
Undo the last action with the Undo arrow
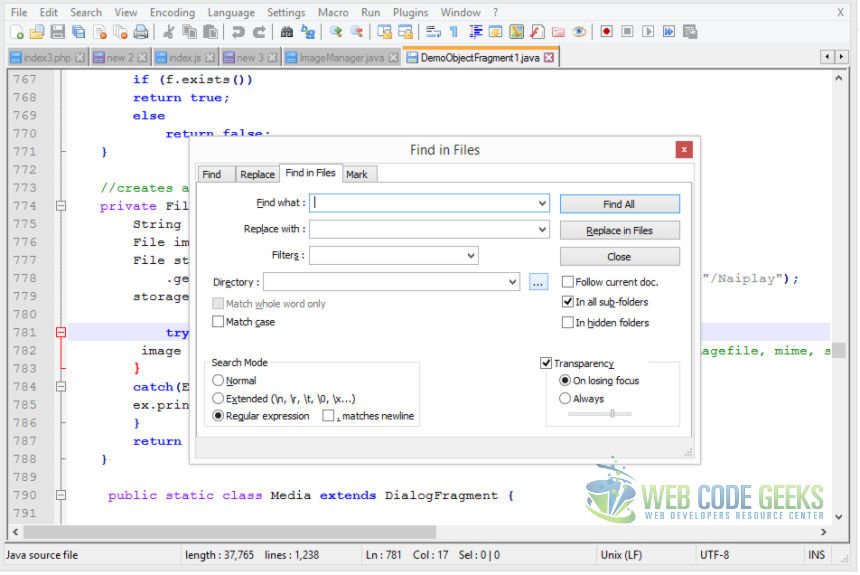238,32
